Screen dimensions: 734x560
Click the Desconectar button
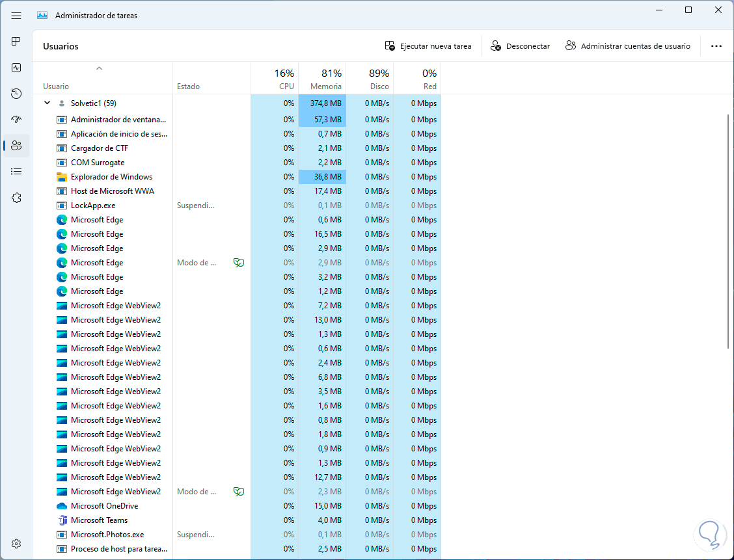[520, 46]
